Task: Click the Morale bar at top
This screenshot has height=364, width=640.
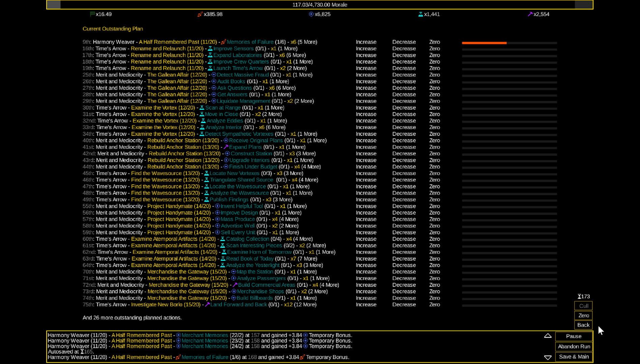Action: pos(319,5)
